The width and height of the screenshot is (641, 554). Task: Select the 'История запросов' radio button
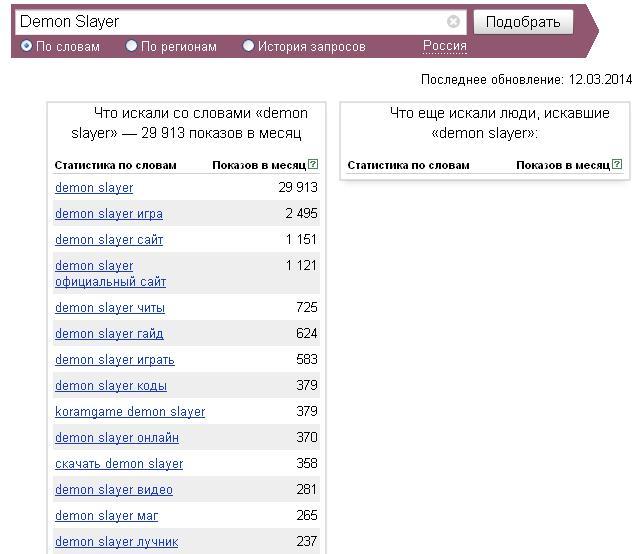(248, 45)
